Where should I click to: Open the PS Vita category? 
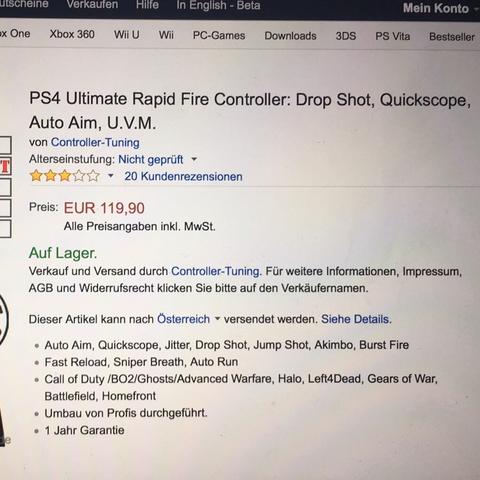coord(393,36)
